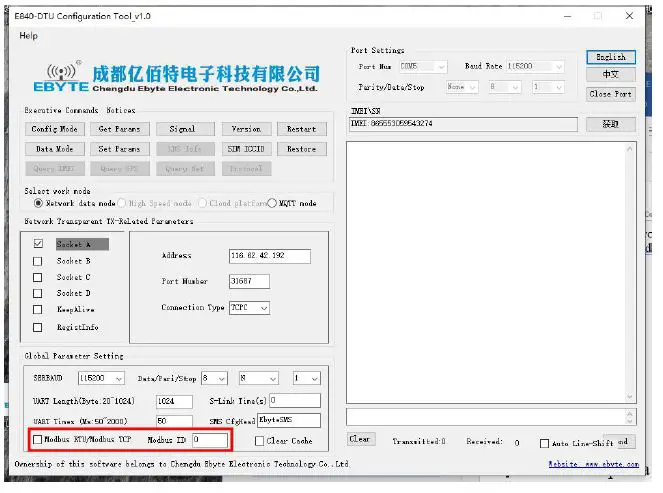Enable the Socket C checkbox
This screenshot has width=663, height=493.
38,277
